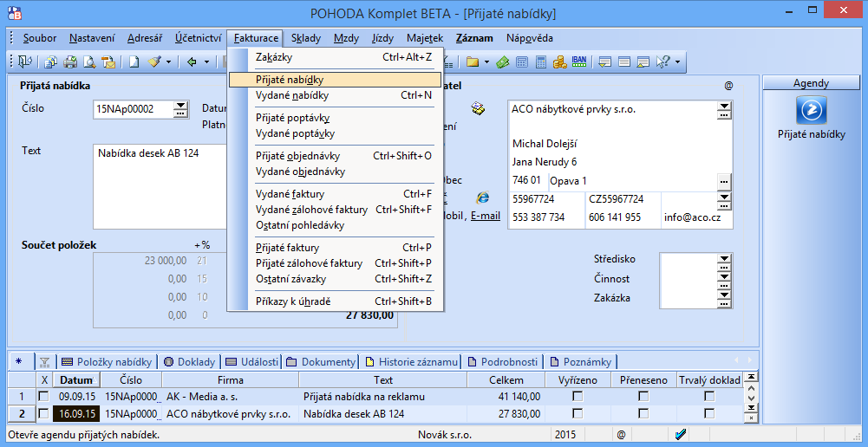Open print preview magnifier icon
Screen dimensions: 868x447
[89, 62]
